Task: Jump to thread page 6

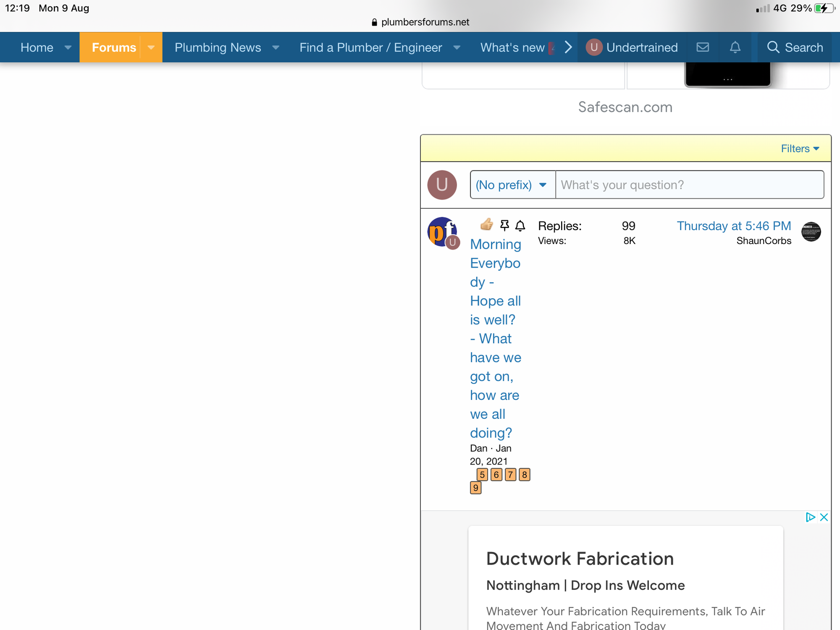Action: (x=496, y=475)
